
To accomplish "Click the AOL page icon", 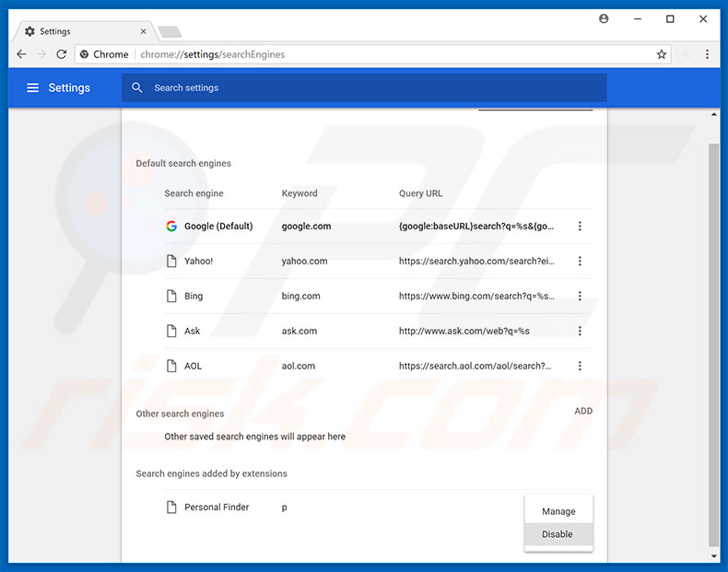I will 171,366.
